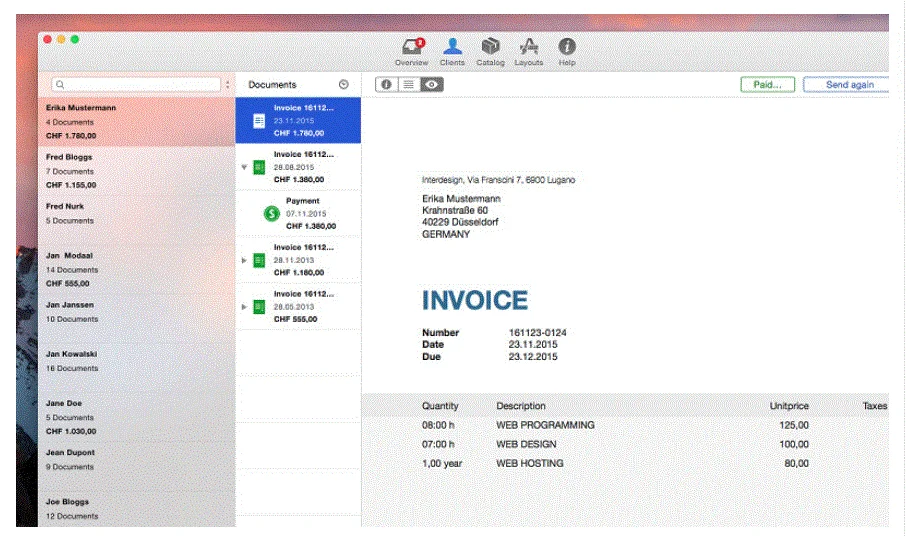Click the INVOICE heading in preview
This screenshot has height=536, width=906.
pos(474,300)
